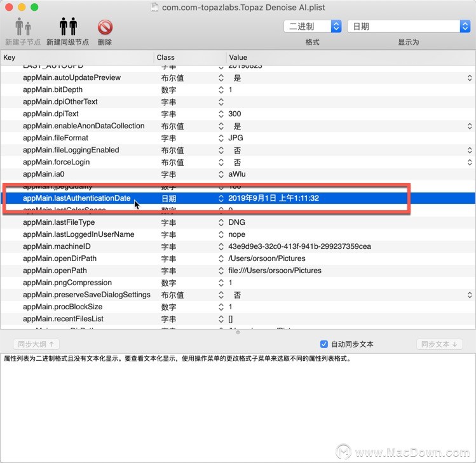476x463 pixels.
Task: Select the appMain.lastFileType key
Action: pyautogui.click(x=59, y=222)
